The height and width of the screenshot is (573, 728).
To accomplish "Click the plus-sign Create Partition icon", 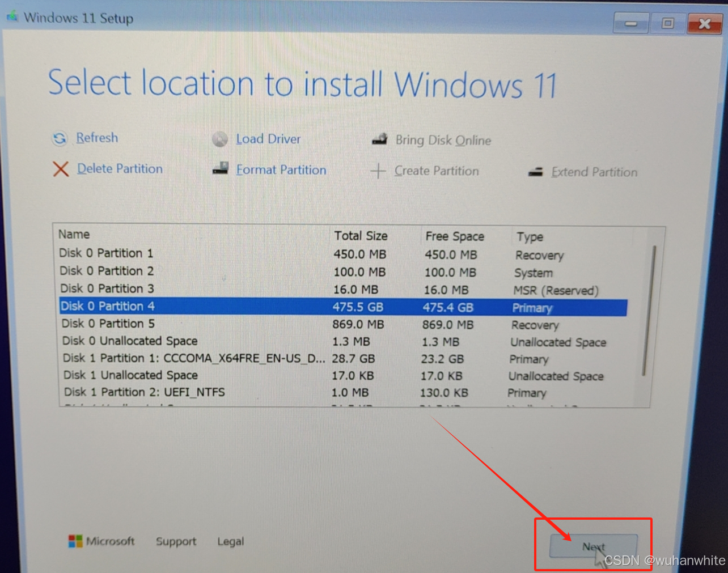I will pyautogui.click(x=378, y=171).
